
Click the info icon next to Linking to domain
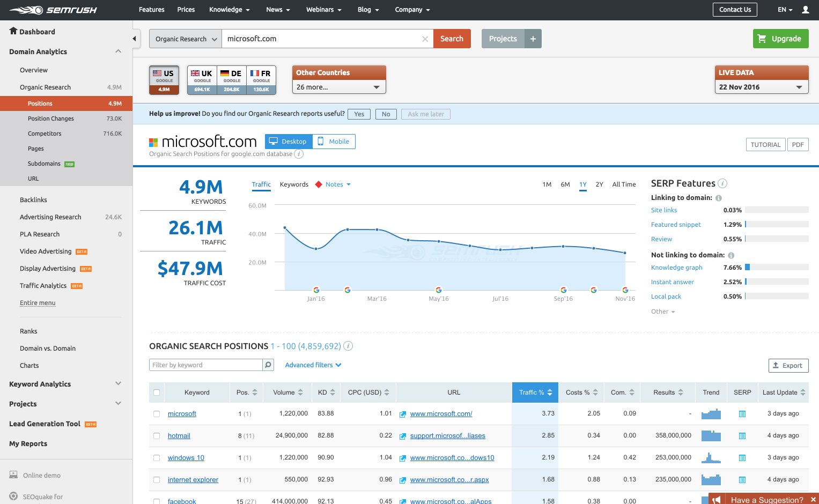[x=719, y=198]
